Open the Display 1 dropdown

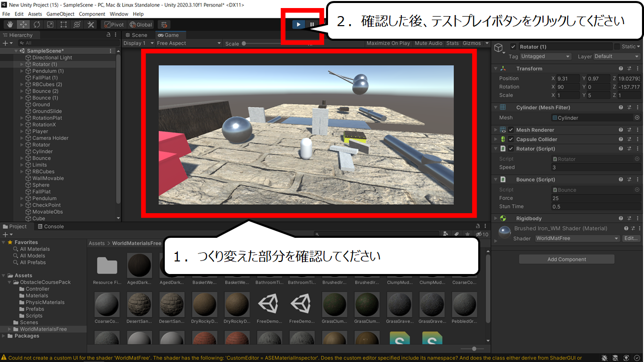[x=138, y=43]
